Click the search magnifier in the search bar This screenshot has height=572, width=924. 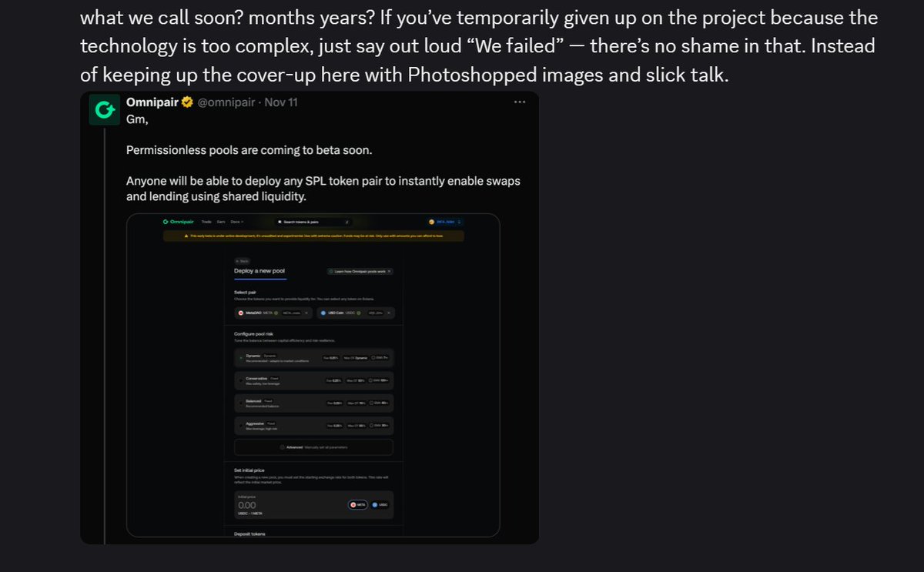point(280,220)
